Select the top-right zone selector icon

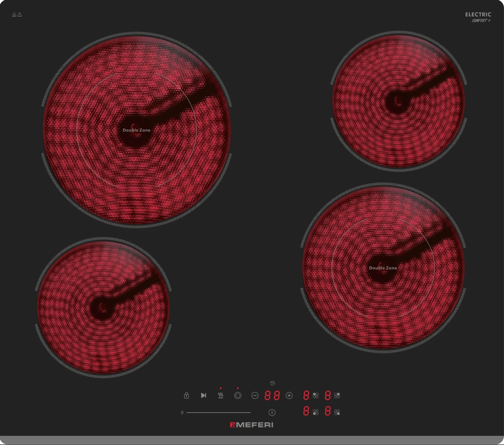point(337,395)
